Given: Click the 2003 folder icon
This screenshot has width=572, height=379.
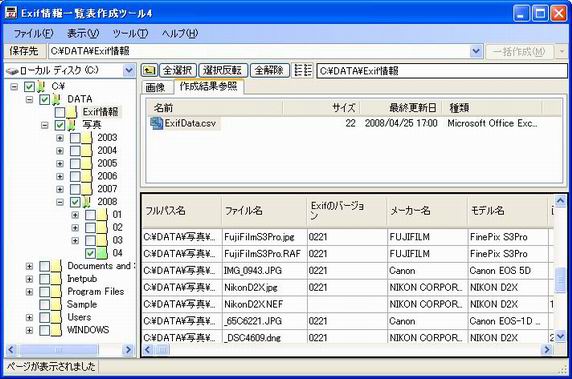Looking at the screenshot, I should tap(87, 138).
